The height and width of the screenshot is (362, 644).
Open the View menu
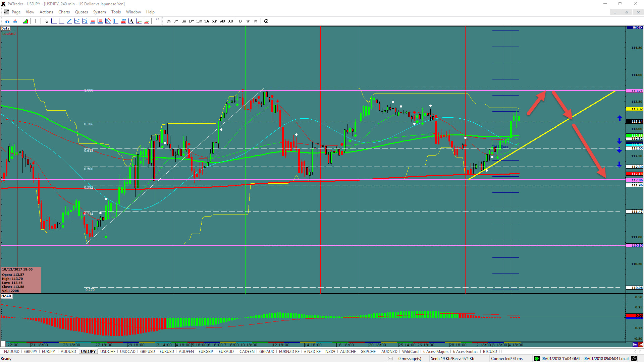tap(30, 12)
